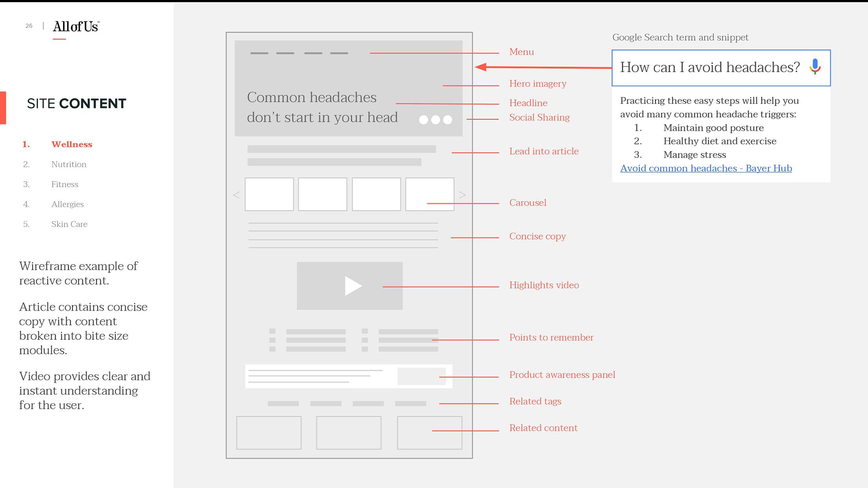Click the first carousel thumbnail box
Screen dimensions: 868x488
tap(269, 194)
